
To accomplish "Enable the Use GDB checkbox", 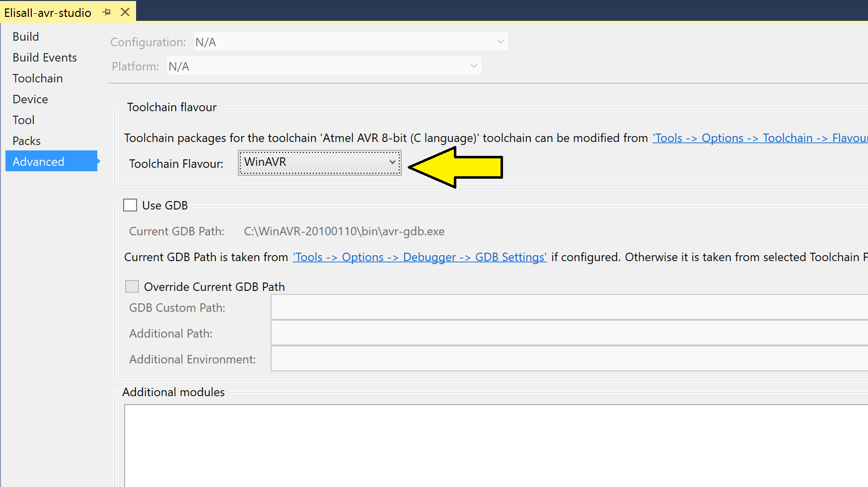I will (x=130, y=205).
